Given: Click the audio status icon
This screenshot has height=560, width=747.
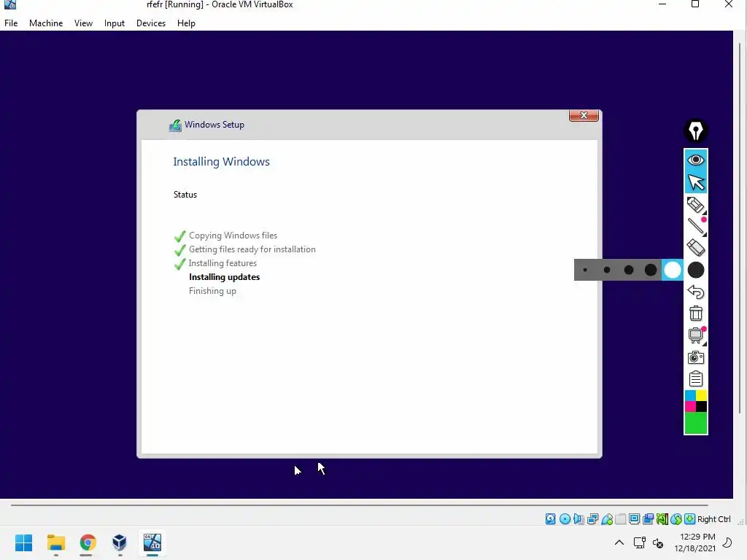Looking at the screenshot, I should 578,519.
